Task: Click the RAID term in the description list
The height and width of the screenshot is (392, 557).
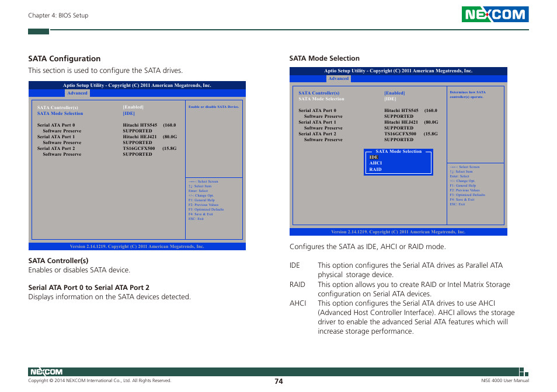Action: tap(297, 285)
